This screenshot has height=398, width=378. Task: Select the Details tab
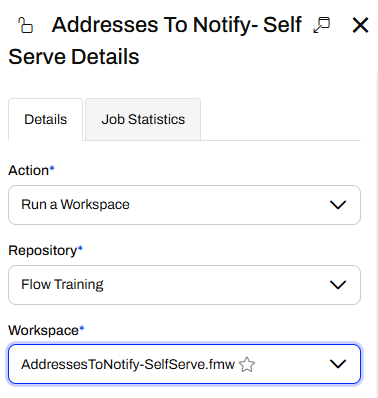point(46,119)
